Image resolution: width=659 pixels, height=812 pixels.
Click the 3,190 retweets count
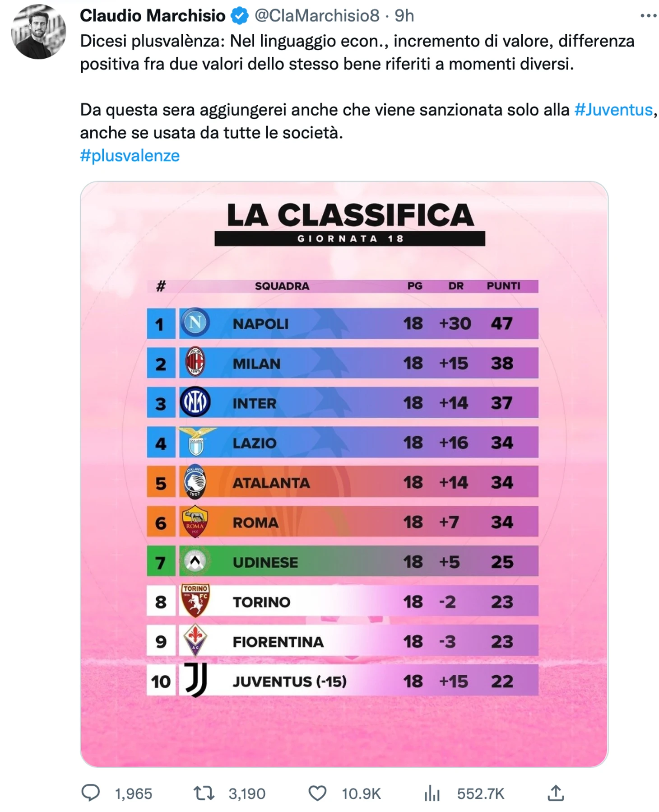(247, 793)
